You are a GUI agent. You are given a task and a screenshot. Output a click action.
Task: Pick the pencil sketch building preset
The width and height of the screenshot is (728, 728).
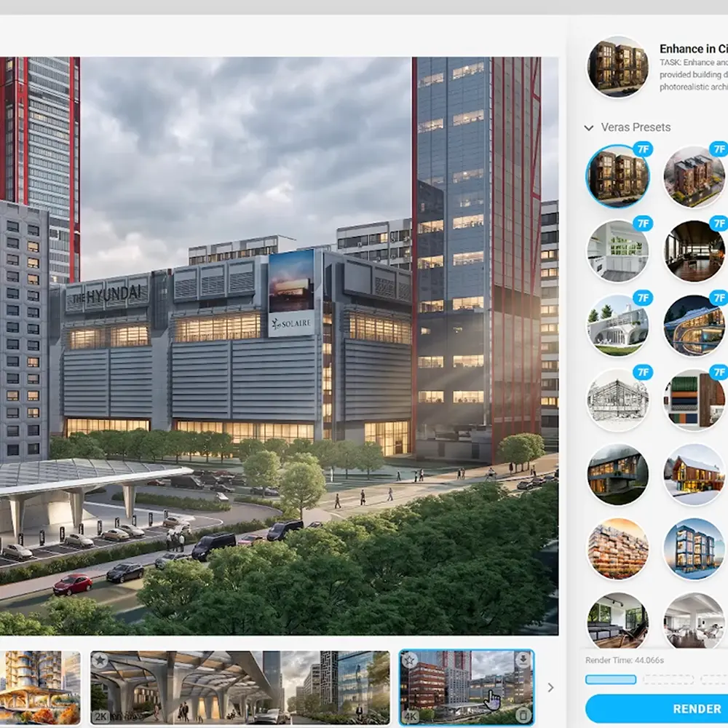coord(617,399)
